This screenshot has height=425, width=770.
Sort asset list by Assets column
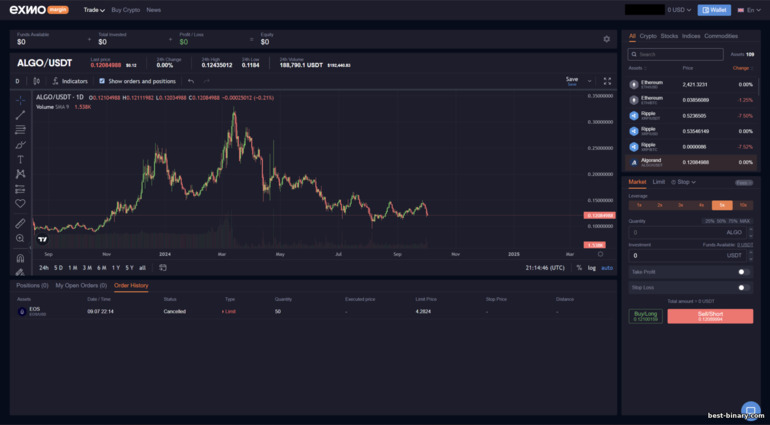[637, 68]
